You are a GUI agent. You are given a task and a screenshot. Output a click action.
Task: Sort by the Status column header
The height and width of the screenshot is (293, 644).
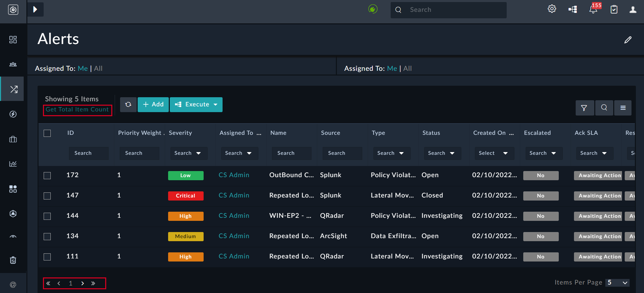pyautogui.click(x=431, y=133)
